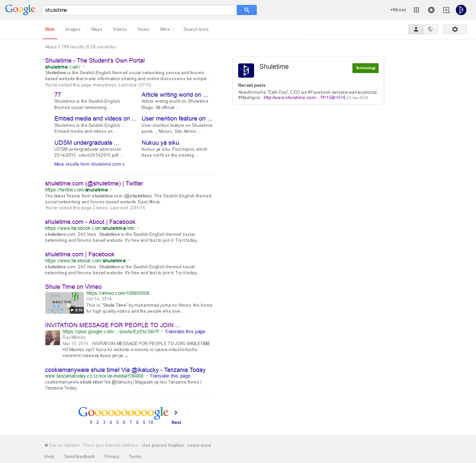Switch to the Images tab
The width and height of the screenshot is (476, 463).
pos(73,29)
